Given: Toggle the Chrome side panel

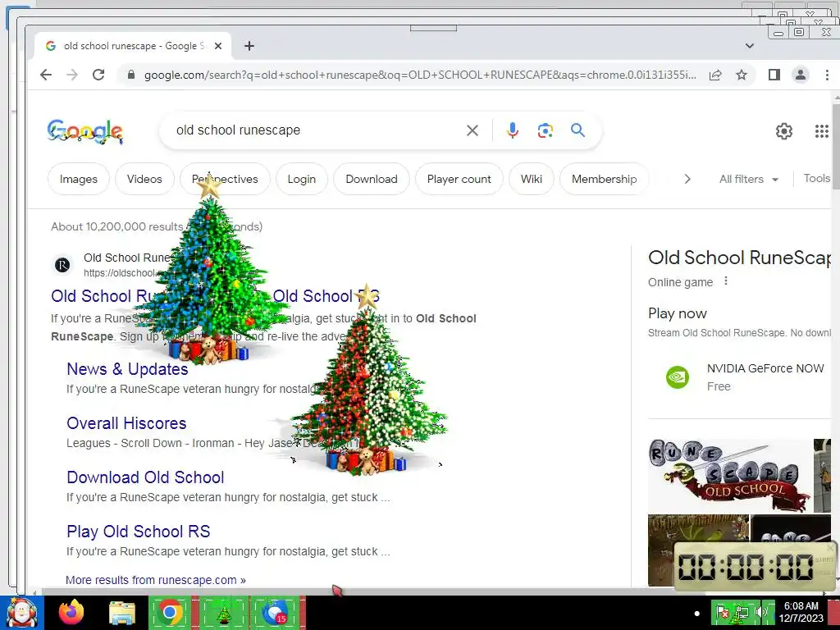Looking at the screenshot, I should point(774,75).
